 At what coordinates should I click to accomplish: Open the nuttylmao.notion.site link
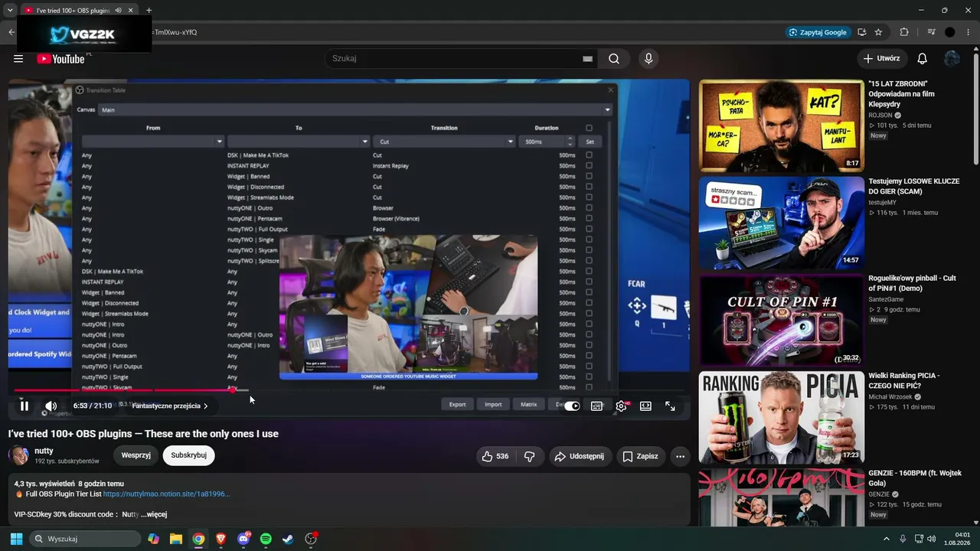tap(166, 494)
